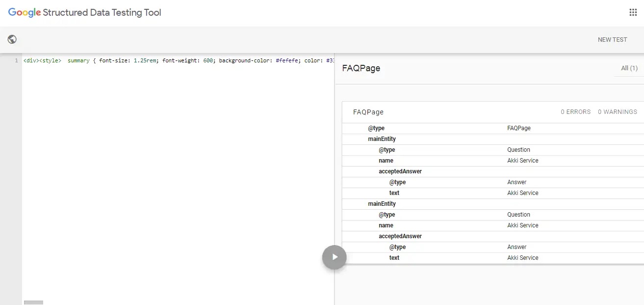Viewport: 644px width, 305px height.
Task: Click the first name Akki Service row
Action: click(x=493, y=161)
